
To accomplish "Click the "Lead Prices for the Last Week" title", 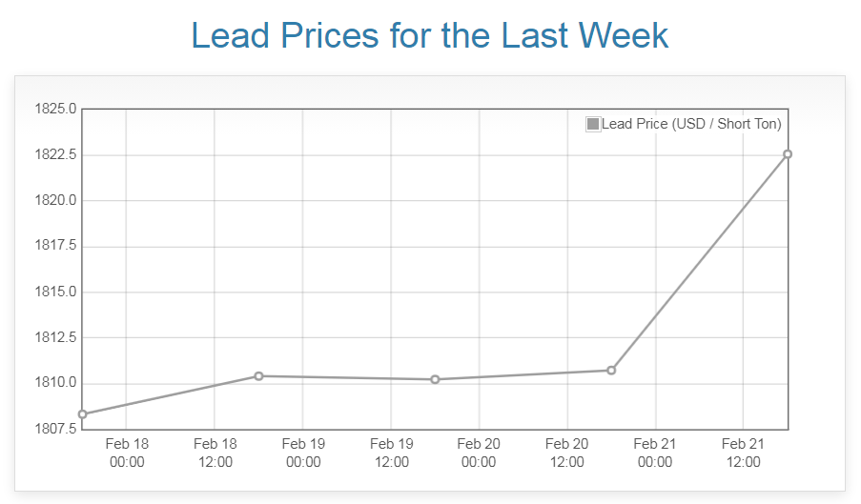I will pos(430,35).
